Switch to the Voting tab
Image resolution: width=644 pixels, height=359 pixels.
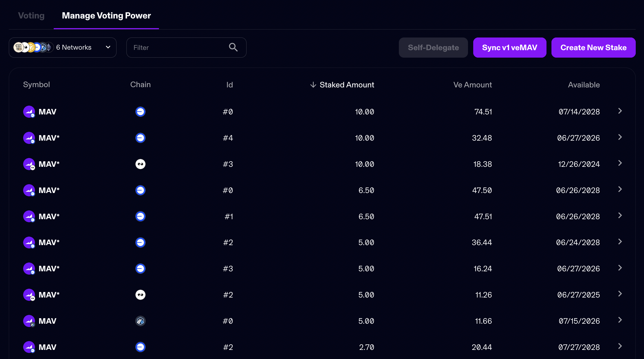pyautogui.click(x=31, y=15)
